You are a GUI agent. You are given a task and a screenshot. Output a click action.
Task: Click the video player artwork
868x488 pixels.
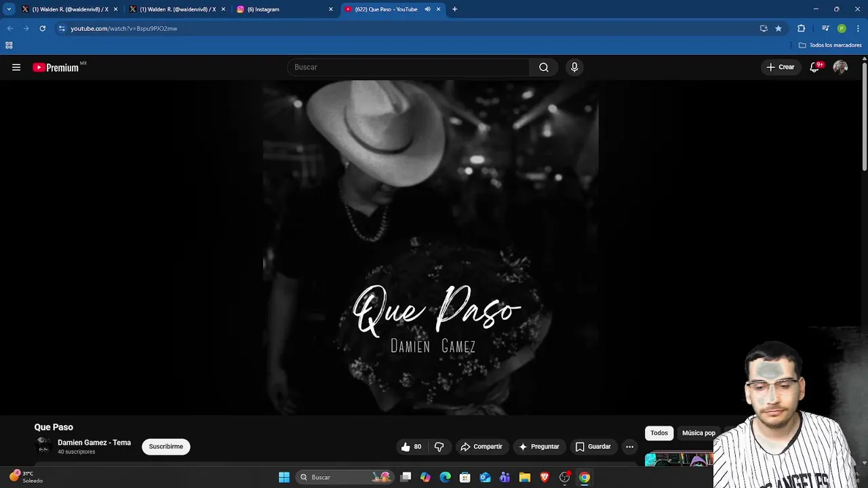[x=431, y=247]
